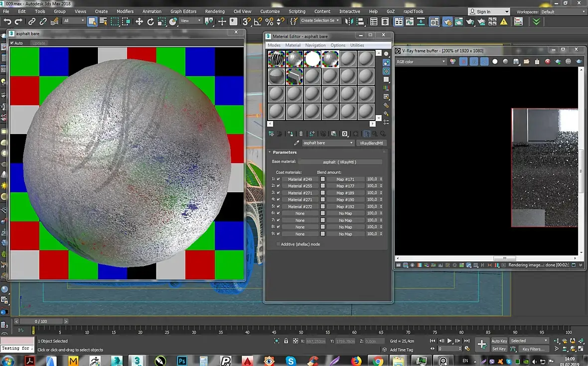Click the Map #171 blend map button
Image resolution: width=588 pixels, height=366 pixels.
coord(345,179)
